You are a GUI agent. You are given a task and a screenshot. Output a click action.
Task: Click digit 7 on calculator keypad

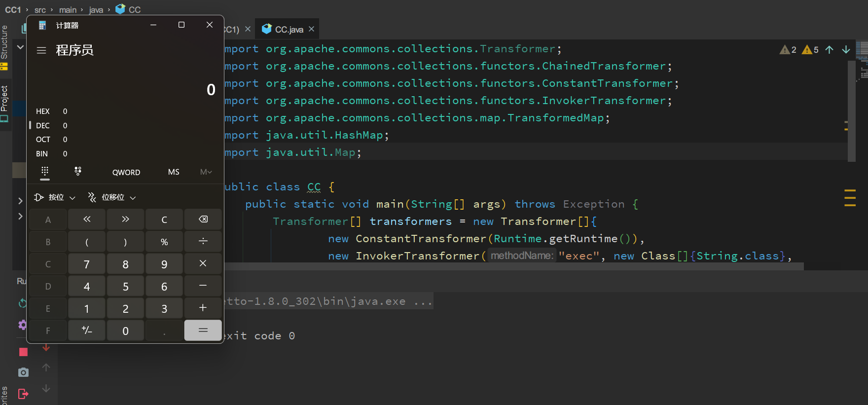coord(87,264)
